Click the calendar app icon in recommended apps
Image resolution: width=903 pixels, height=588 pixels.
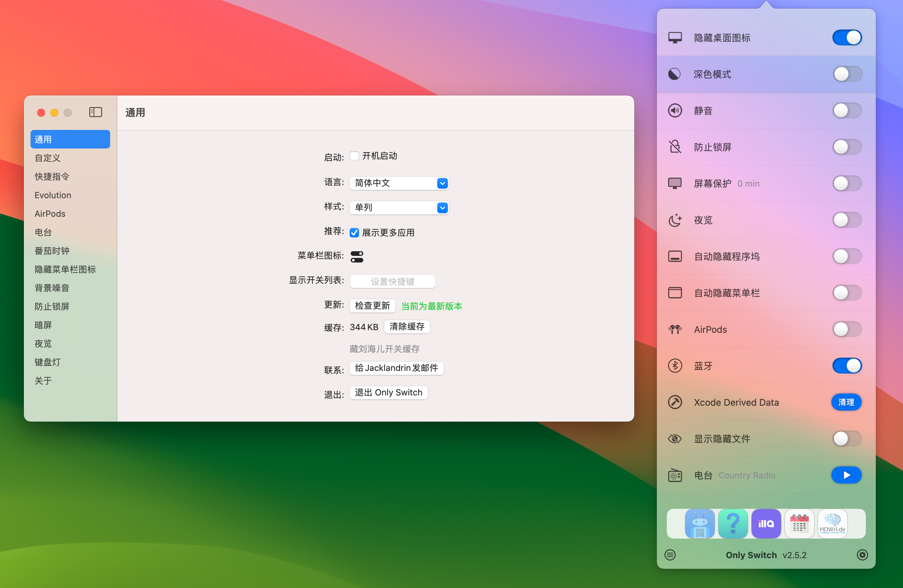[799, 524]
